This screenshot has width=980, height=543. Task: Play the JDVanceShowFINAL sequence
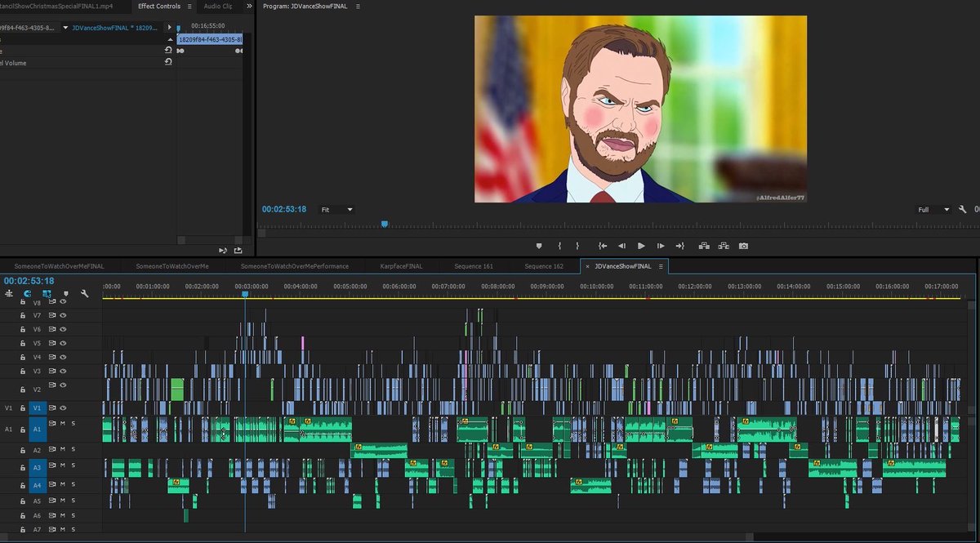[x=641, y=246]
